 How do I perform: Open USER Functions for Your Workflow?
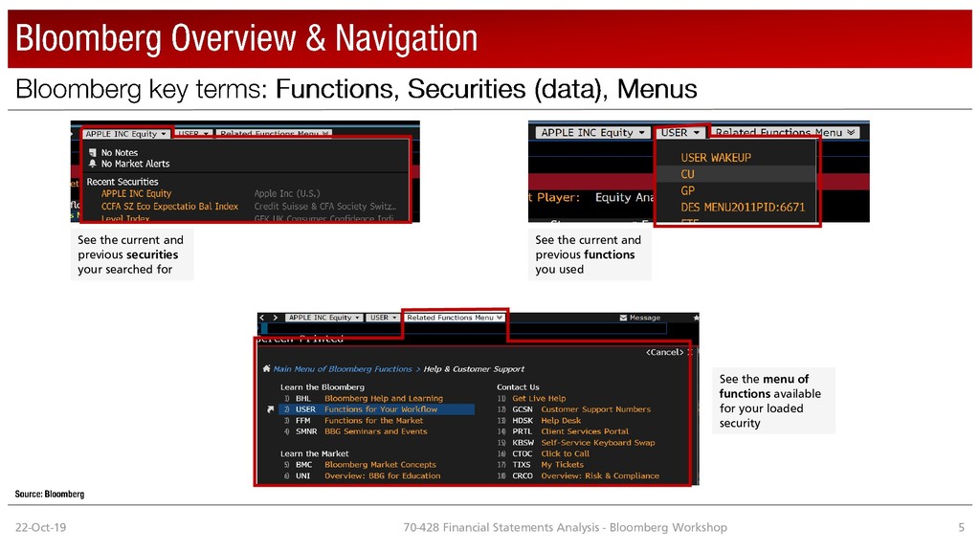(376, 409)
